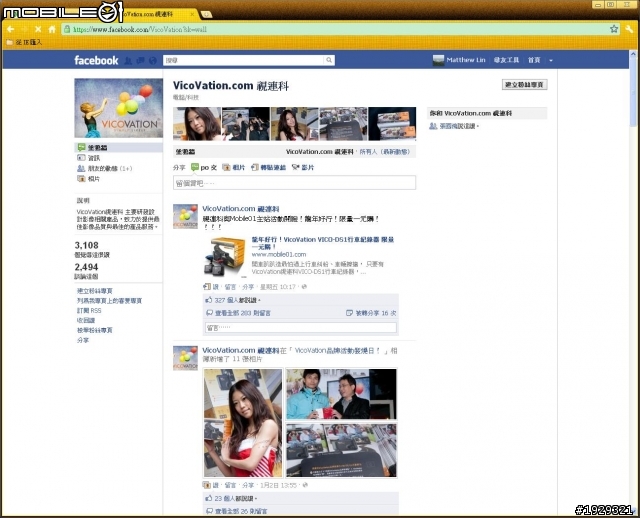Image resolution: width=640 pixels, height=518 pixels.
Task: Open the product boxes photo in album post
Action: pos(341,450)
